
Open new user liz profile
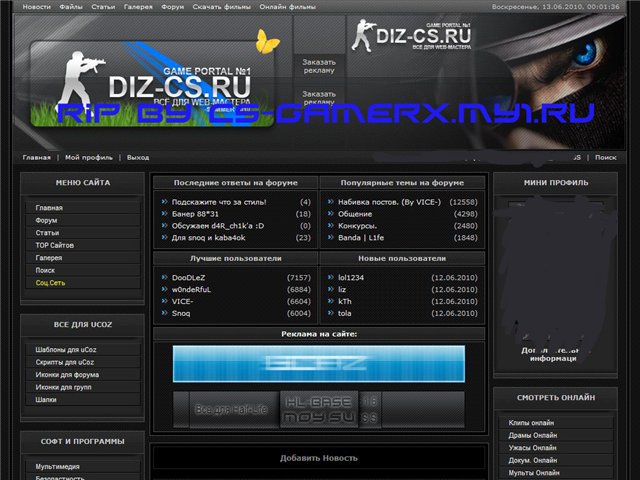342,289
